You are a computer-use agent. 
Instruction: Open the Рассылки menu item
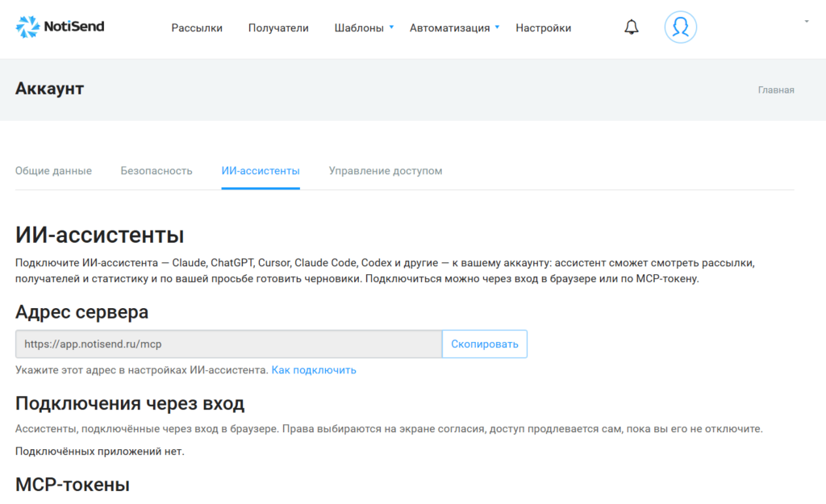coord(197,28)
